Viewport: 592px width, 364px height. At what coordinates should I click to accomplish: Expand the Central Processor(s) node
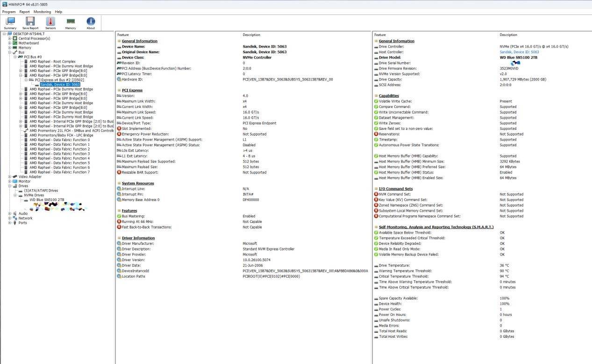tap(10, 38)
